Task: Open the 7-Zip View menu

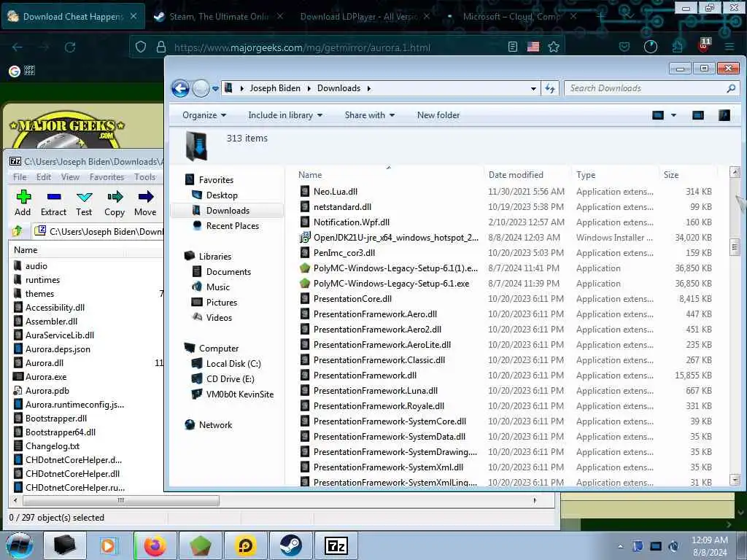Action: pos(70,177)
